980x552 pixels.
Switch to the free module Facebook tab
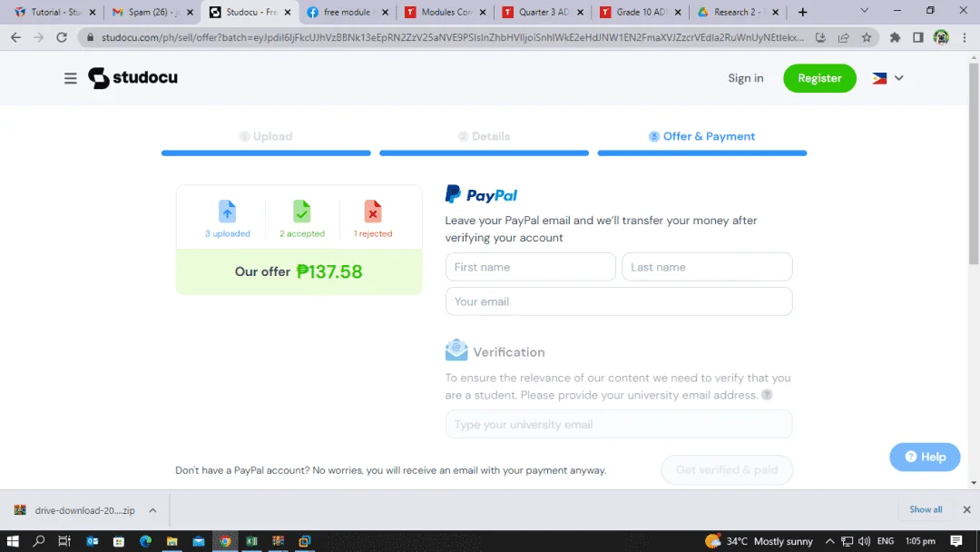[347, 12]
